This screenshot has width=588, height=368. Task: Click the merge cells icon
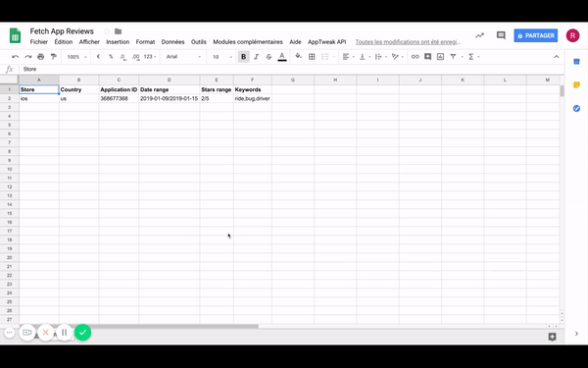[324, 57]
